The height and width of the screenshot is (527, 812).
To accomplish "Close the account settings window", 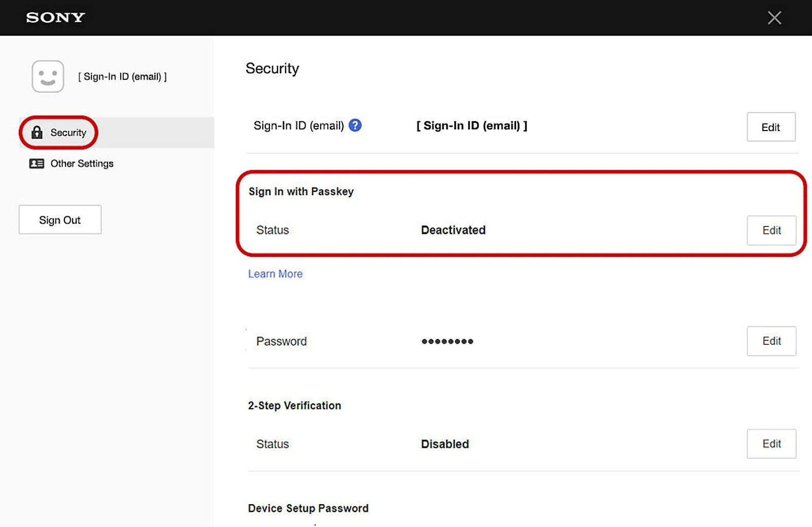I will coord(774,18).
